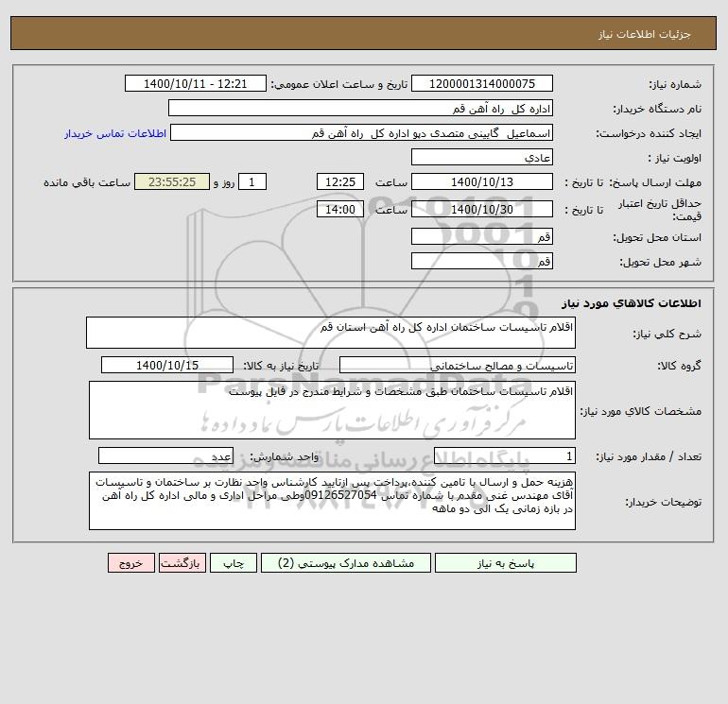
Task: Click the label نام دستگاه خریدار
Action: 657,109
